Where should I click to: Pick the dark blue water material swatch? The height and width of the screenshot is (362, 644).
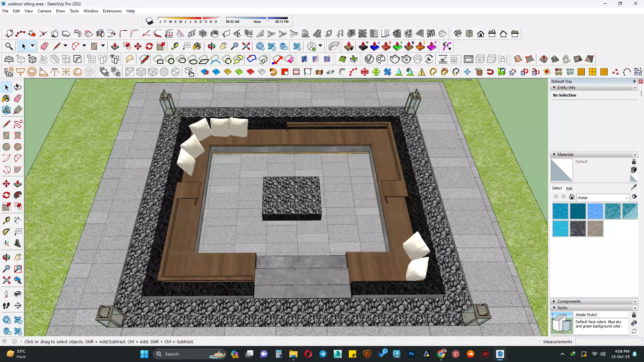[x=578, y=211]
